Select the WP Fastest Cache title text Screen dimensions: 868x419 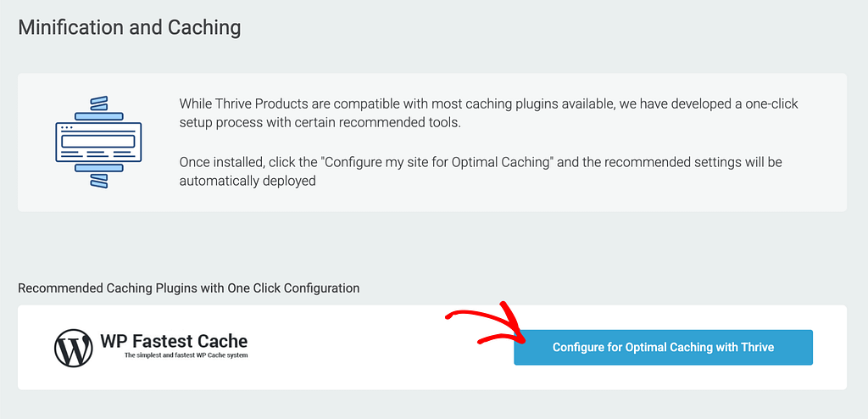coord(174,340)
